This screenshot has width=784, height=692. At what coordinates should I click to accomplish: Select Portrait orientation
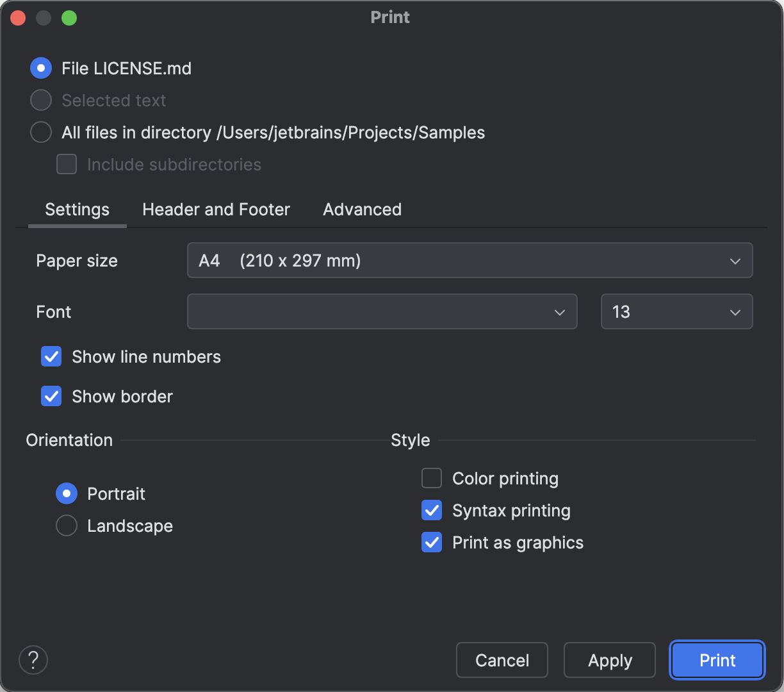(x=67, y=494)
